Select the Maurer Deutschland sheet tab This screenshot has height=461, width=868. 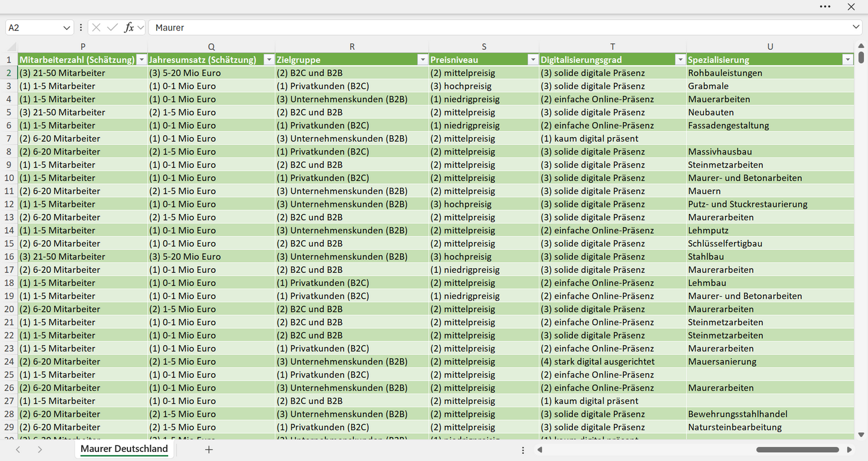click(124, 449)
